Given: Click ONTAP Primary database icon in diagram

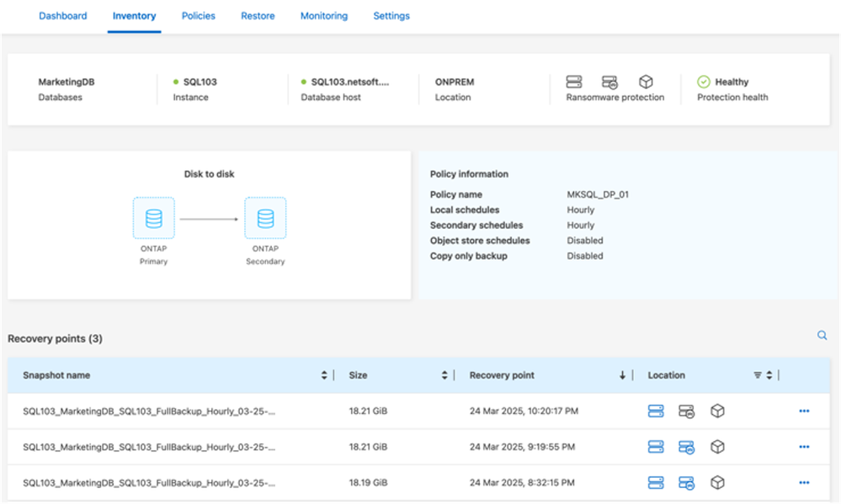Looking at the screenshot, I should pos(154,218).
